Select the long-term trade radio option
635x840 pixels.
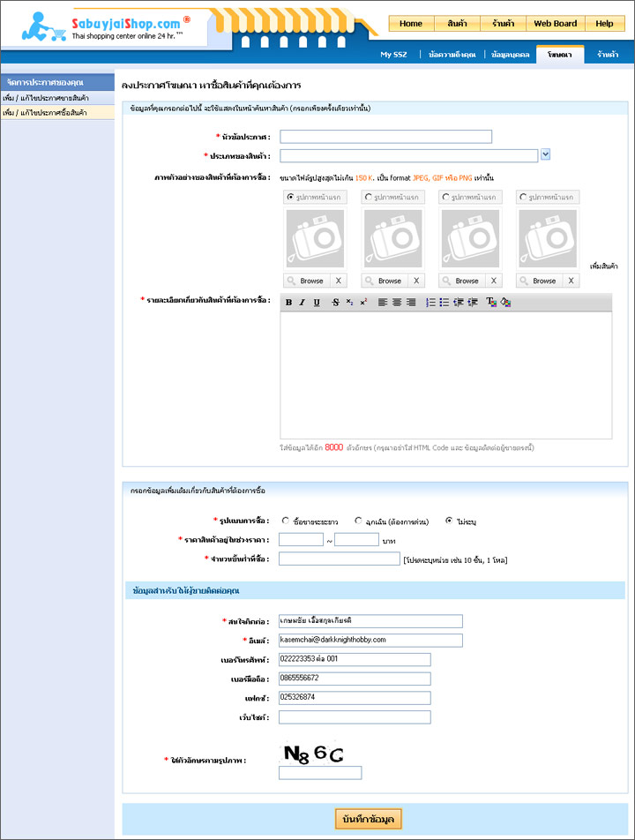tap(286, 521)
